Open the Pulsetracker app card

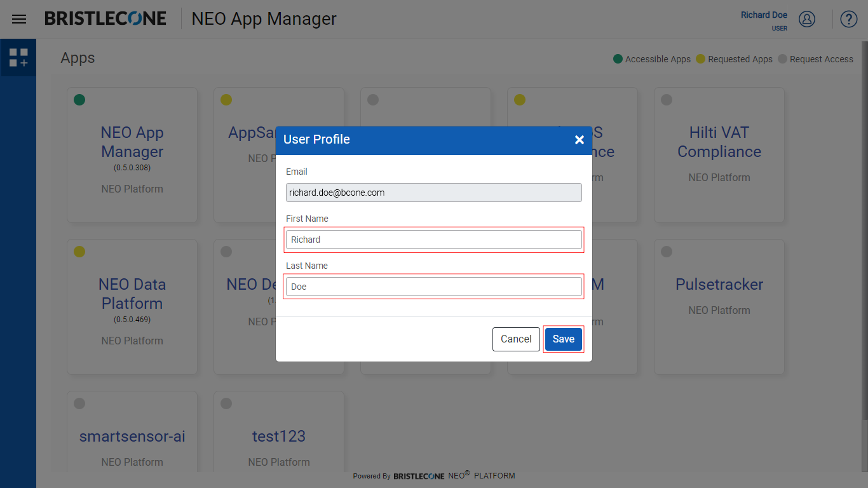click(719, 307)
